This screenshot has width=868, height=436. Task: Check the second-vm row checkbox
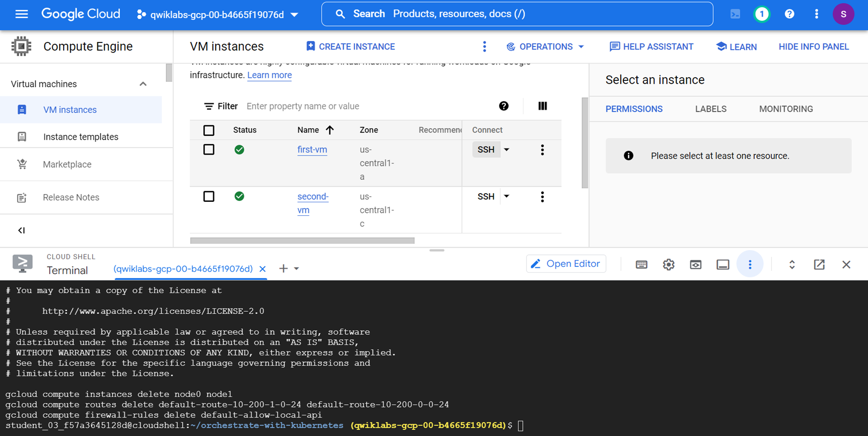(209, 197)
